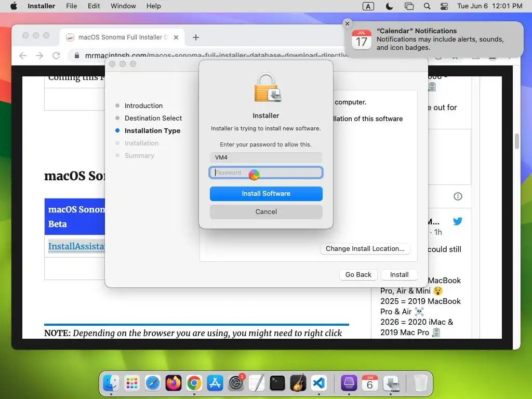Click the keyboard input source icon
This screenshot has height=399, width=532.
(x=368, y=6)
